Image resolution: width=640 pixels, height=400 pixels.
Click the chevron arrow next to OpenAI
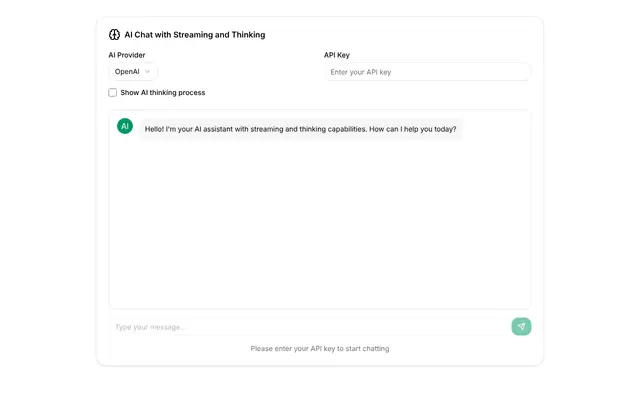coord(147,72)
